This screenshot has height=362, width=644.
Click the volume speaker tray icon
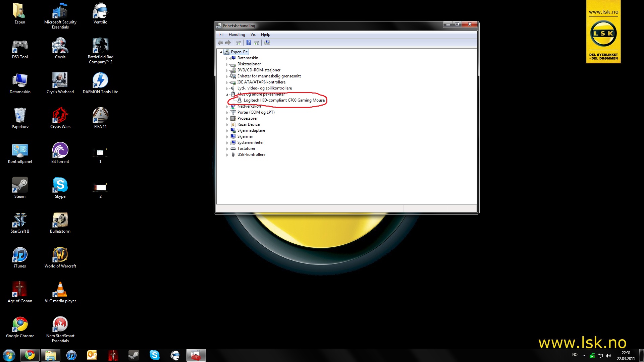point(608,356)
